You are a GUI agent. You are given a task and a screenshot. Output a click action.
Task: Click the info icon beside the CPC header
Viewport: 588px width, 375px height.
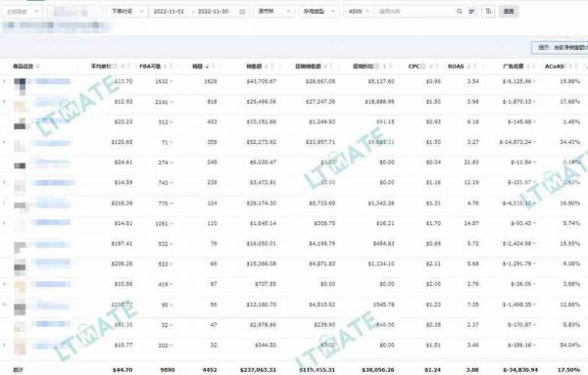point(423,67)
